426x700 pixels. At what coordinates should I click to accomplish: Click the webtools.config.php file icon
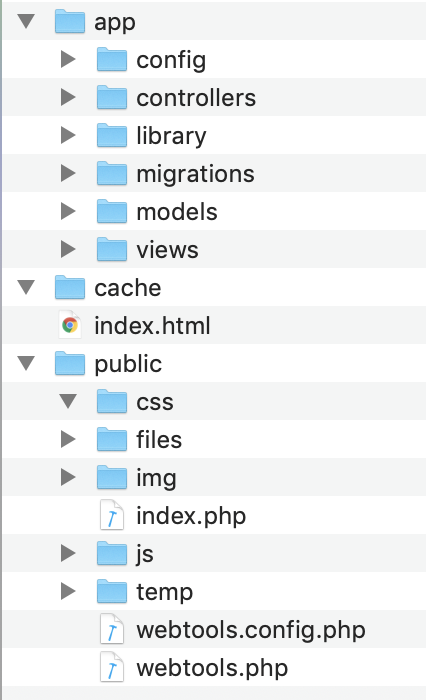[x=112, y=629]
